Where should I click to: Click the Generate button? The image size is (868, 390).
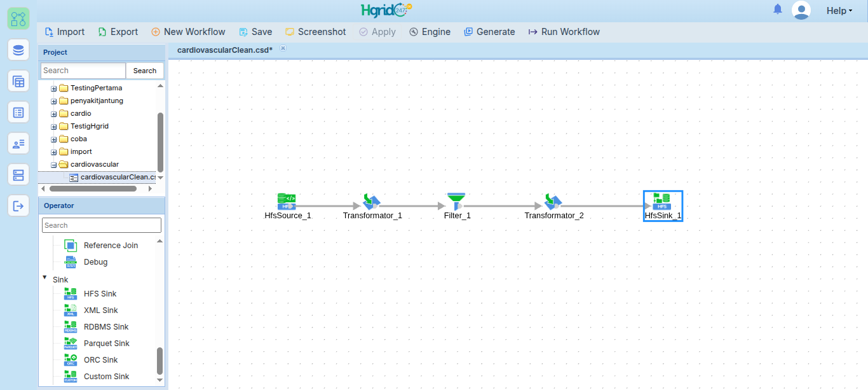pos(490,32)
